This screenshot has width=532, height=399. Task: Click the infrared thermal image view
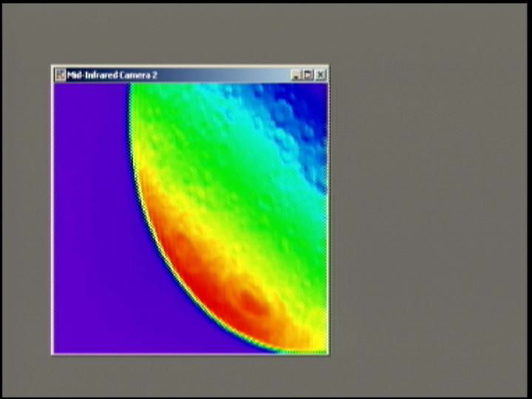[191, 219]
